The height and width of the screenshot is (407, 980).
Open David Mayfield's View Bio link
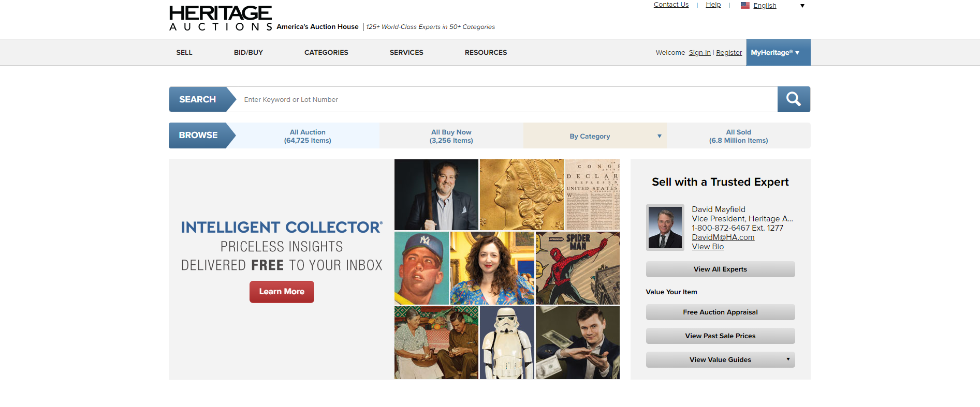coord(708,247)
